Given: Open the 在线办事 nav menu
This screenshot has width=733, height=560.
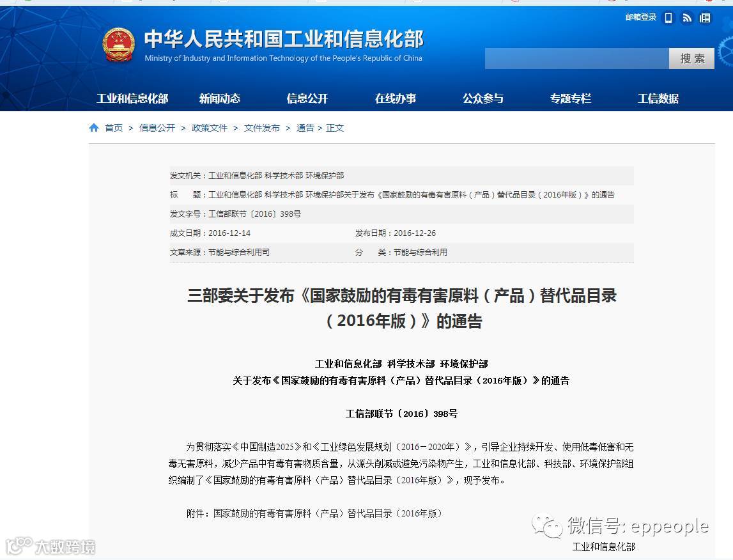Looking at the screenshot, I should tap(396, 98).
